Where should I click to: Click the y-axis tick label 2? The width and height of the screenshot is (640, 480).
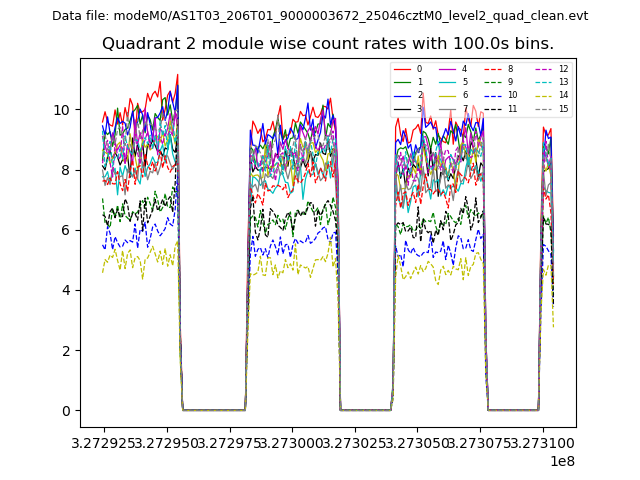[65, 351]
